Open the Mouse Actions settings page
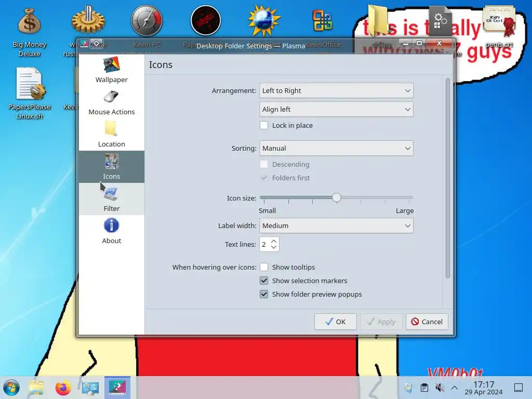Screen dimensions: 532x399 pos(111,102)
